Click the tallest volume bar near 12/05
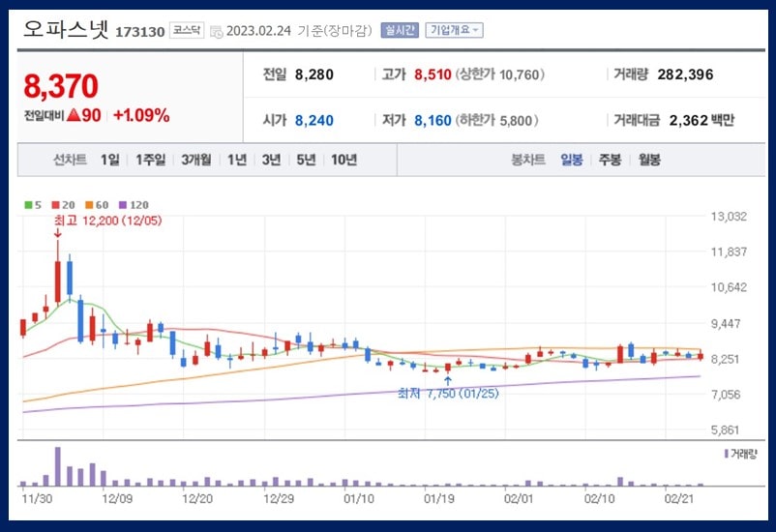 (x=58, y=466)
